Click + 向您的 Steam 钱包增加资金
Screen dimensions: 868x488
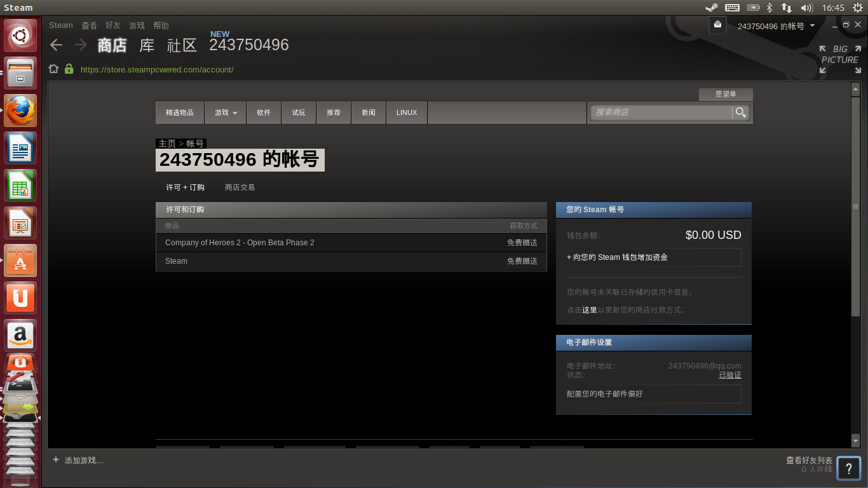pos(654,257)
